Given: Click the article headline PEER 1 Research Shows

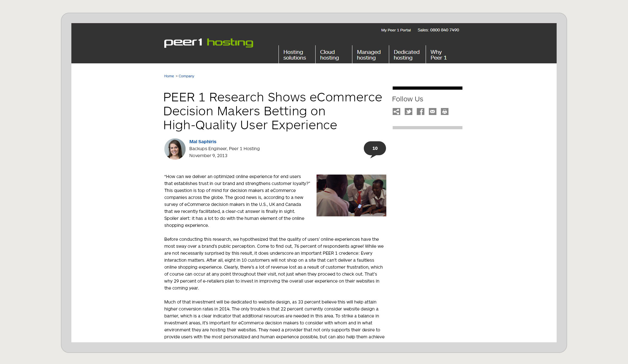Looking at the screenshot, I should click(x=272, y=111).
